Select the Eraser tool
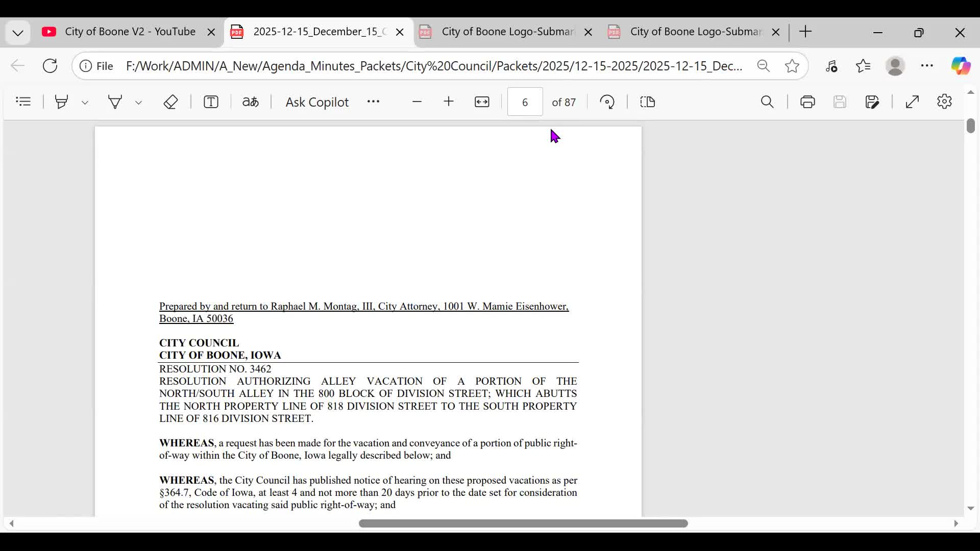The height and width of the screenshot is (551, 980). (170, 102)
